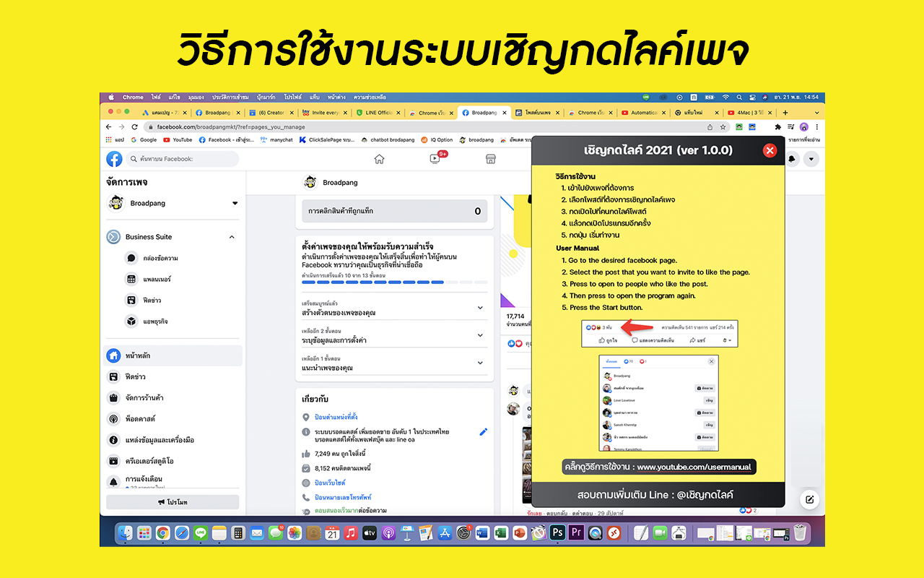Expand the สร้างตัวตนของเพจคุณ step chevron

pos(480,306)
